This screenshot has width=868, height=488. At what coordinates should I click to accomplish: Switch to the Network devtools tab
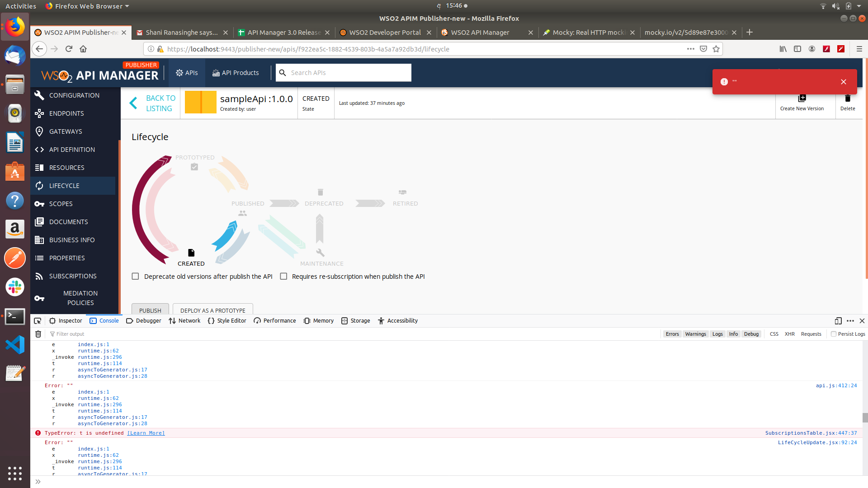(184, 321)
